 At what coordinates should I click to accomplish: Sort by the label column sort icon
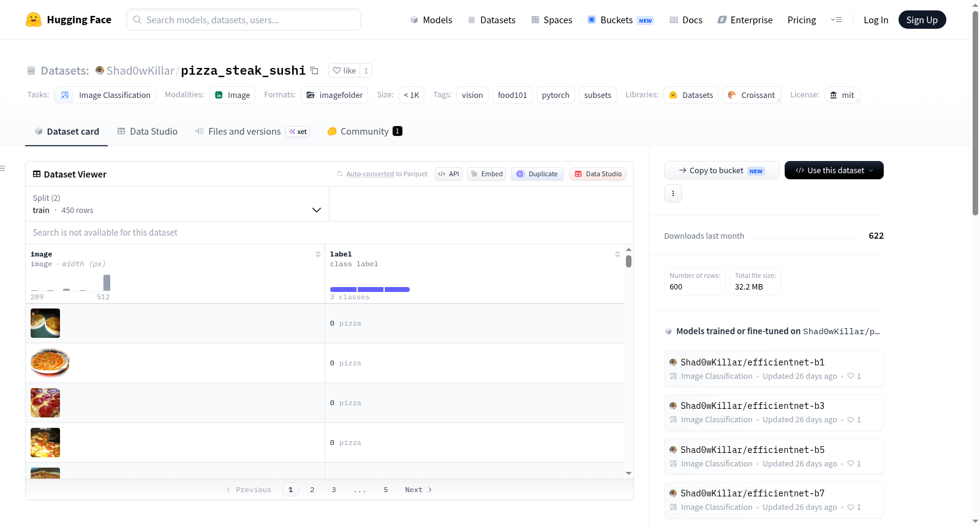617,254
